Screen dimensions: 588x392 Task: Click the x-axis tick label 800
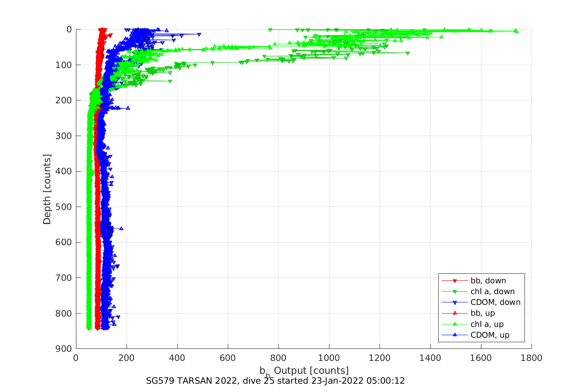tap(278, 358)
